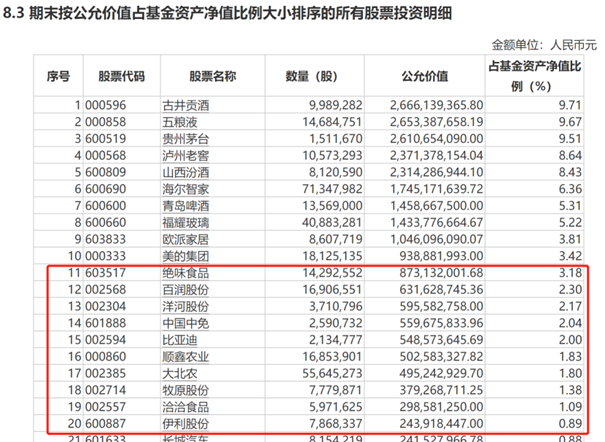This screenshot has height=442, width=605.
Task: Click fair value 2,610,654,090.00
Action: click(x=436, y=139)
